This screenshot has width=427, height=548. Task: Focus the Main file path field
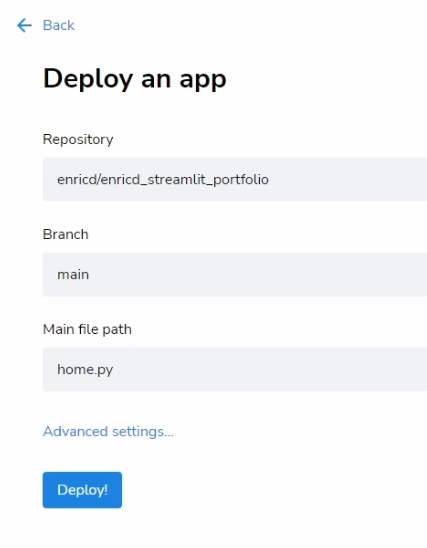(235, 369)
